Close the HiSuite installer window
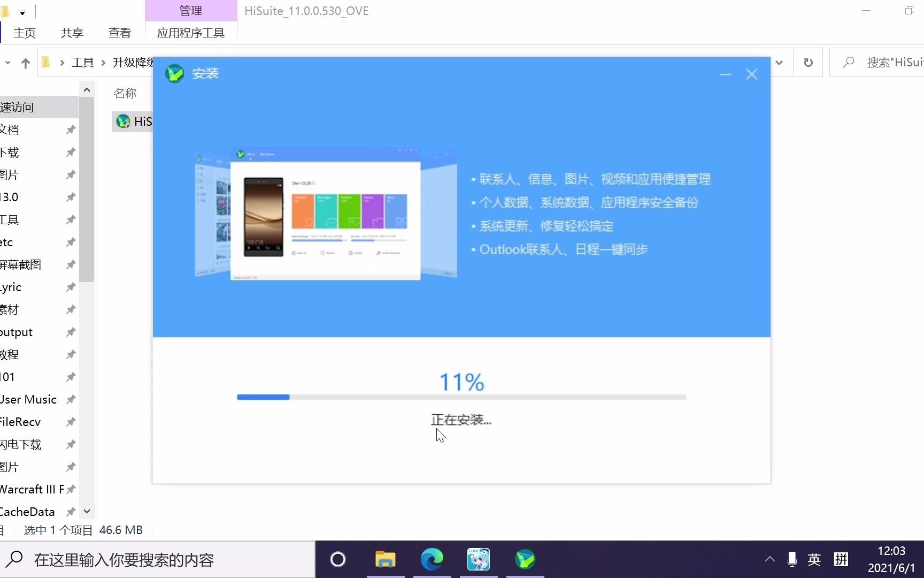Viewport: 924px width, 578px height. (751, 74)
